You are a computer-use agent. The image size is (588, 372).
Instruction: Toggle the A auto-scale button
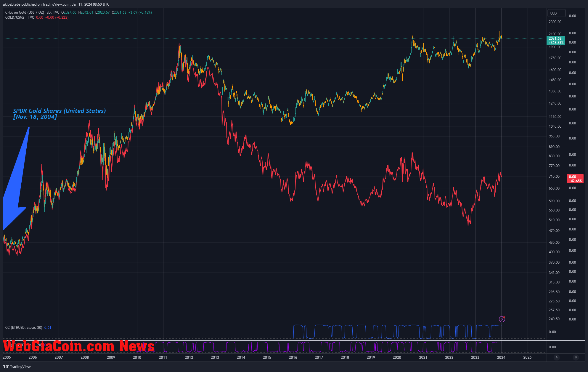point(557,357)
